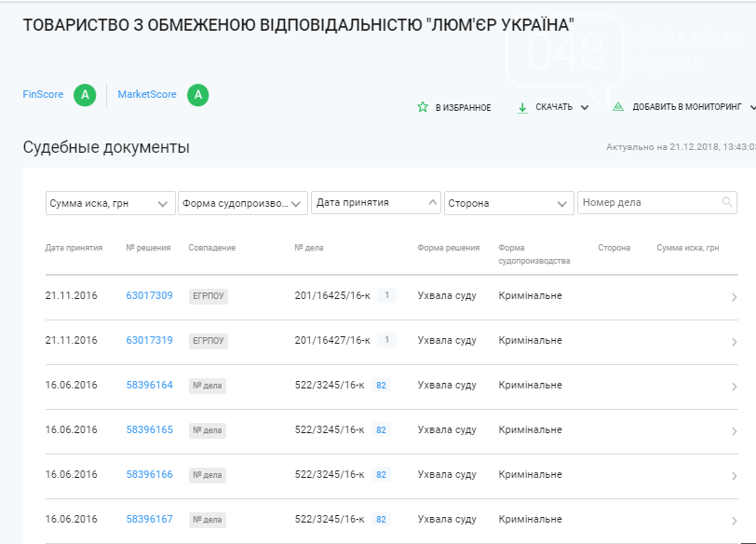
Task: Click Ухвала суду in row 63017309
Action: pos(447,295)
